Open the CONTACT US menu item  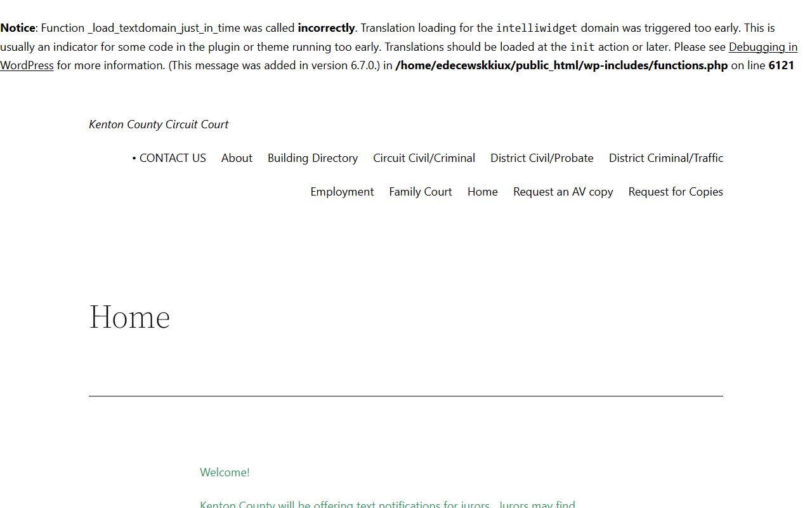[x=172, y=158]
